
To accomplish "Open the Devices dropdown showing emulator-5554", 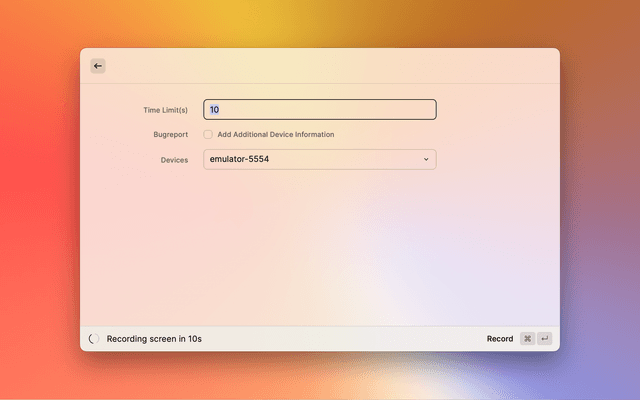I will point(319,160).
